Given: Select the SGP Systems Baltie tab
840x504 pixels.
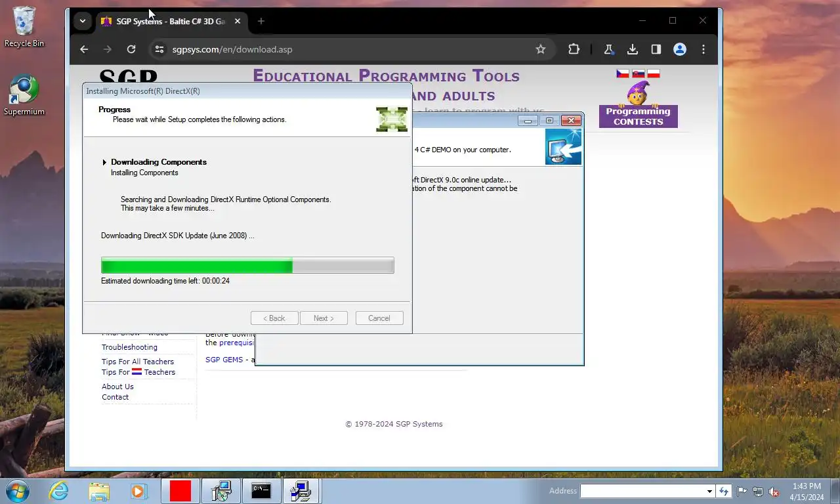Looking at the screenshot, I should [171, 21].
